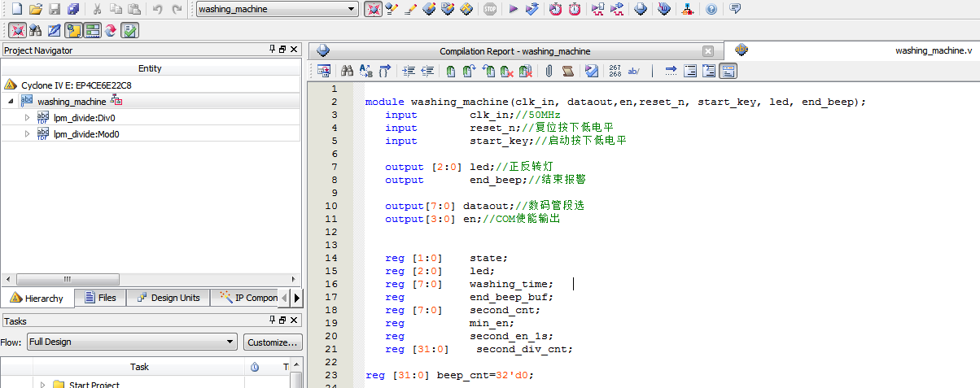Click the New File icon
The height and width of the screenshot is (388, 980).
[x=16, y=10]
